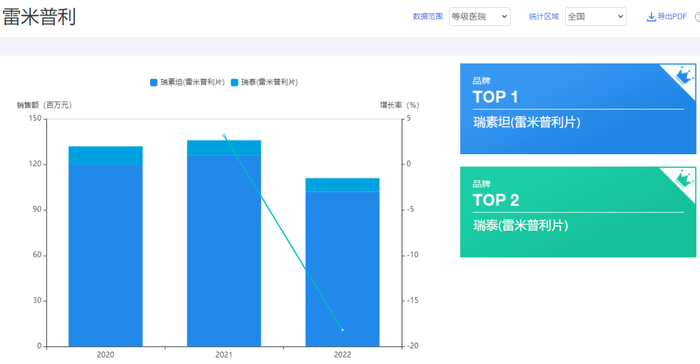Click the 数据范围 label
700x364 pixels.
428,17
